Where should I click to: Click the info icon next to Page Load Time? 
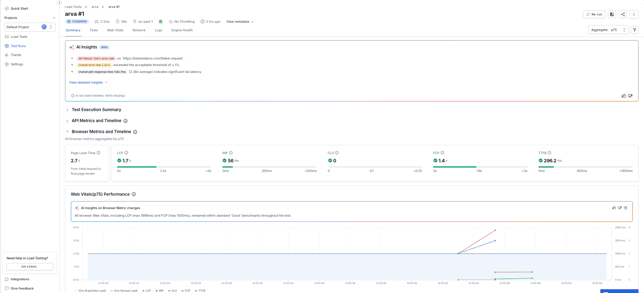point(98,153)
